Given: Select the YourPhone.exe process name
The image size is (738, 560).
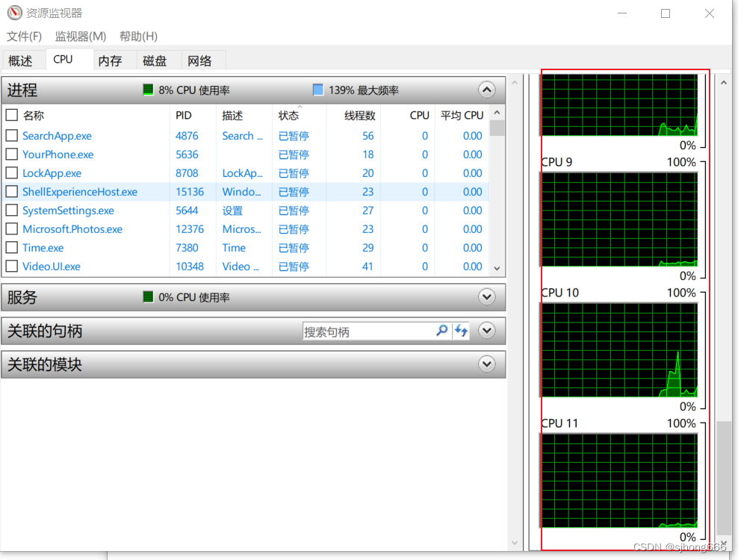Looking at the screenshot, I should [58, 155].
